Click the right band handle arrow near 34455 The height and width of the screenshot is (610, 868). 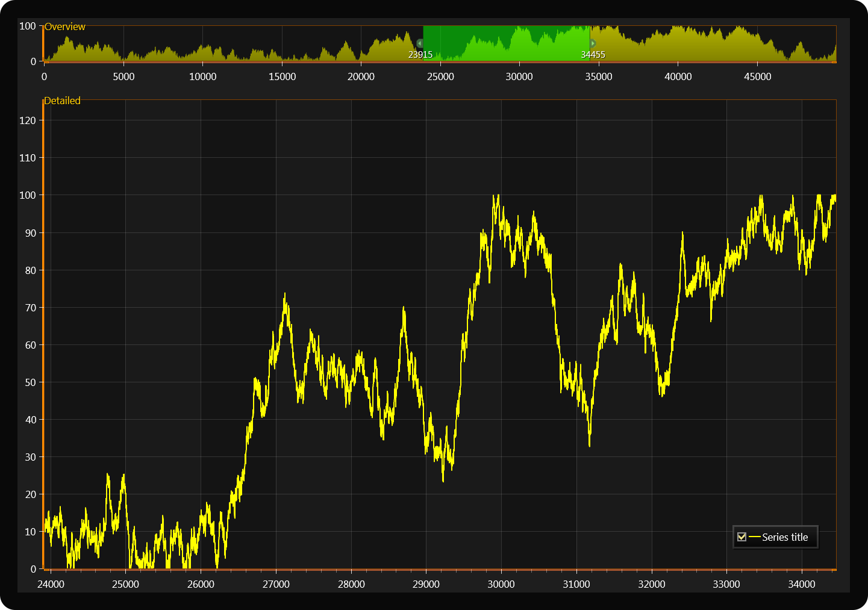(593, 43)
